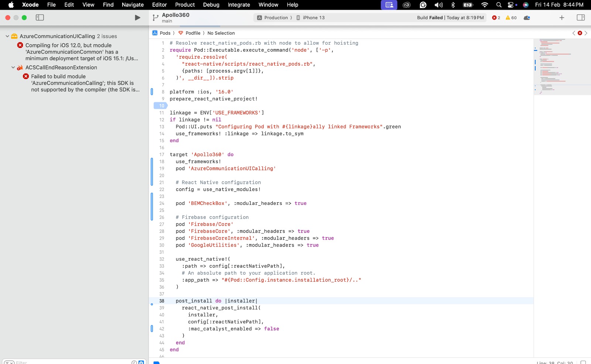Toggle the navigator sidebar panel
The image size is (591, 364).
pyautogui.click(x=40, y=18)
